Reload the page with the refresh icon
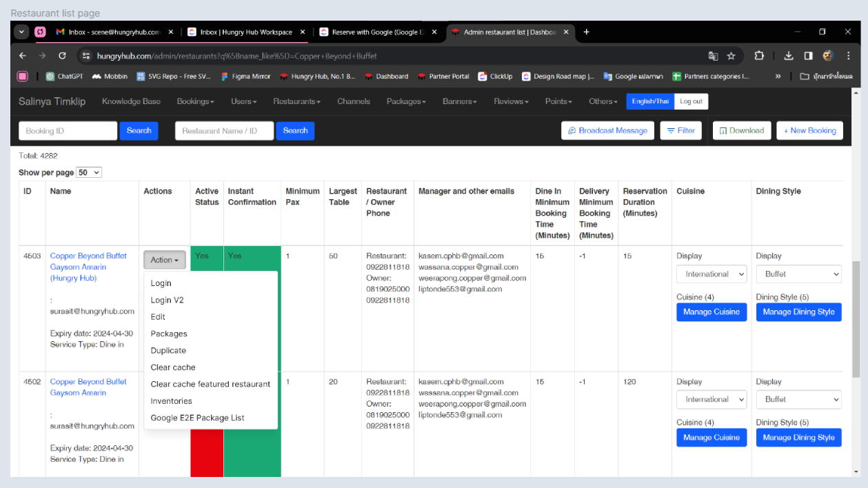This screenshot has width=868, height=488. (62, 56)
